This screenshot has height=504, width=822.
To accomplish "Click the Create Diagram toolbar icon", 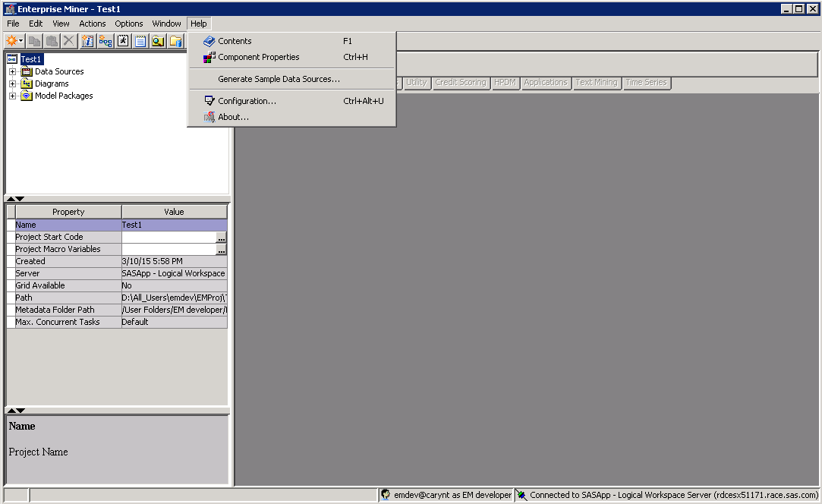I will point(106,41).
